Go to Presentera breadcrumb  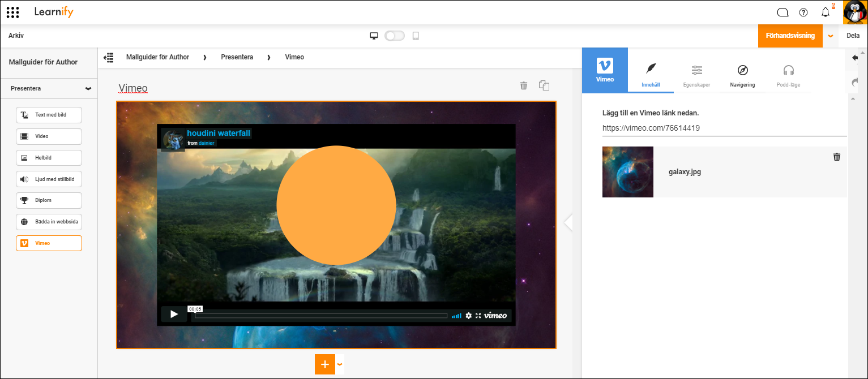click(237, 57)
